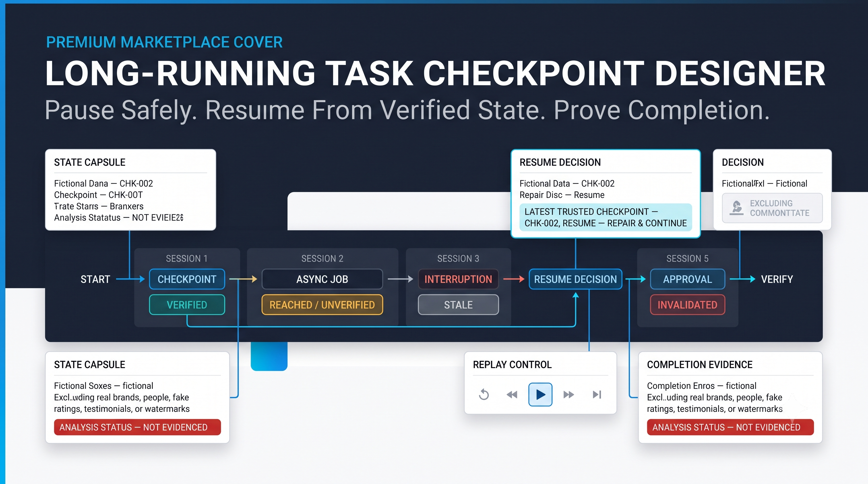Select the APPROVAL node in Session 5
This screenshot has width=868, height=484.
[687, 279]
